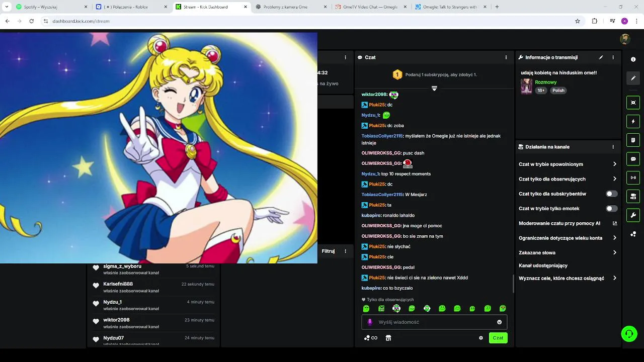Click the purple microphone icon in chat input
Viewport: 644px width, 362px height.
click(370, 322)
